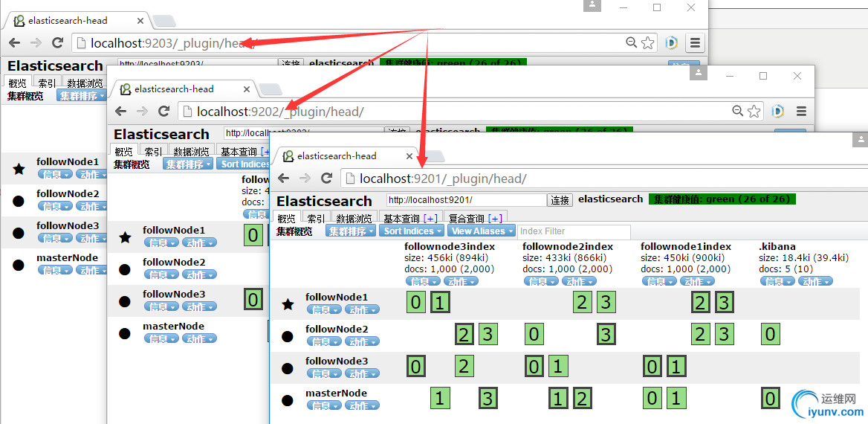Close elasticsearch-head tab in the 9203 window
The image size is (868, 424).
(140, 21)
